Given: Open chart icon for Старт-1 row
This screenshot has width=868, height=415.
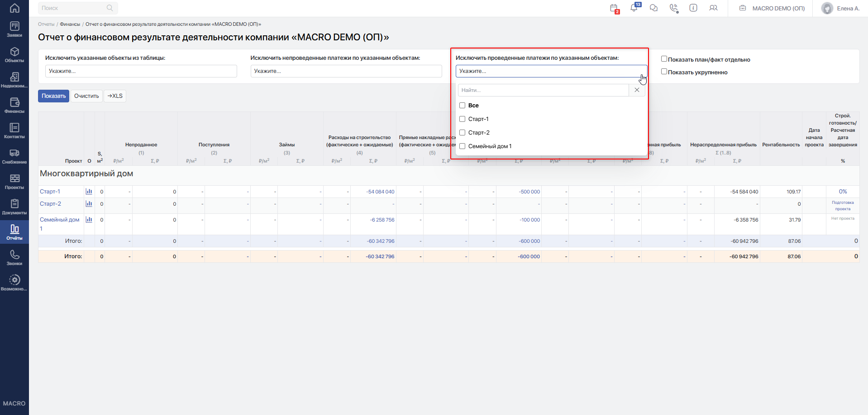Looking at the screenshot, I should point(89,192).
